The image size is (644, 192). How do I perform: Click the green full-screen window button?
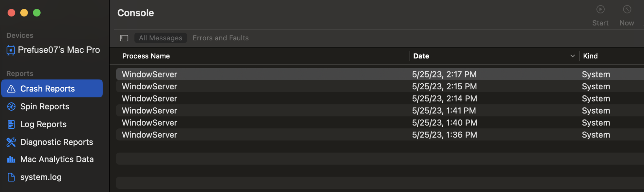click(37, 13)
